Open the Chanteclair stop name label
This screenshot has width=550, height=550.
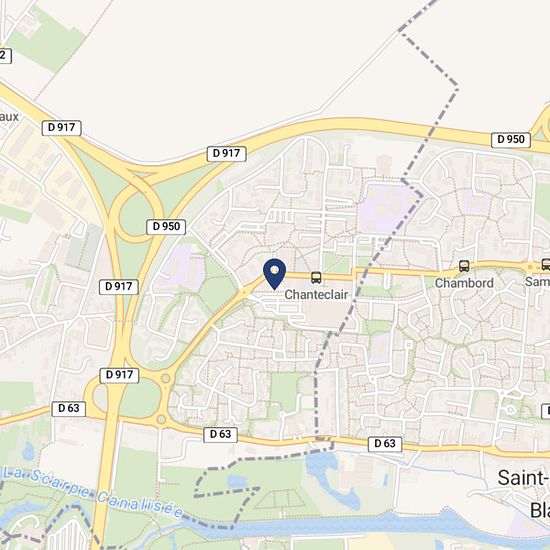click(316, 295)
